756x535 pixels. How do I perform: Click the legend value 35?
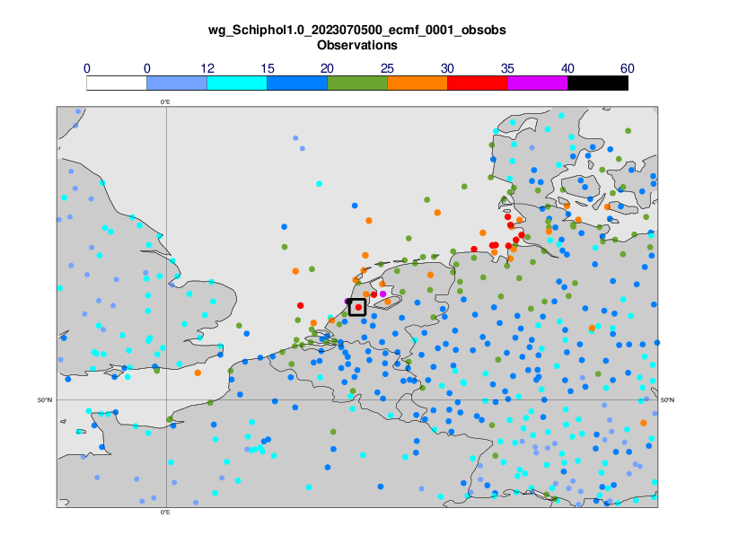coord(507,68)
